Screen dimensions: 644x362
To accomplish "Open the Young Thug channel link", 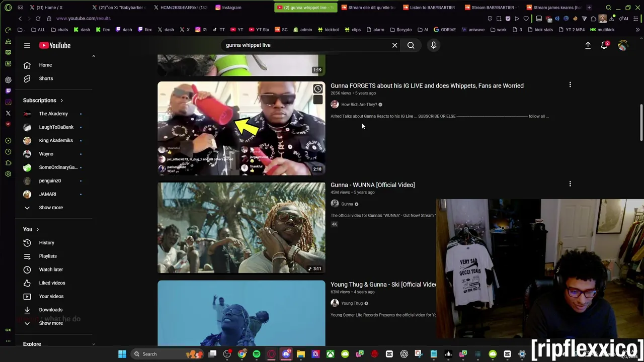I will [x=352, y=303].
